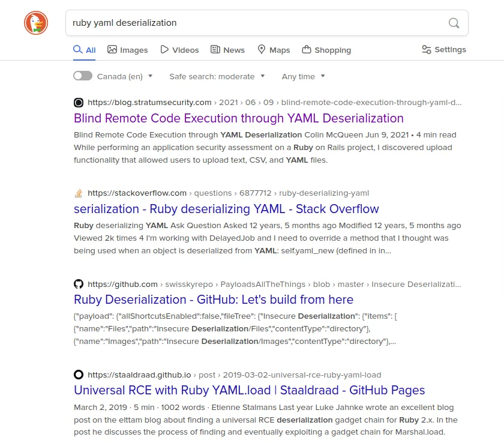Open the Settings sliders icon
504x443 pixels.
[x=427, y=50]
